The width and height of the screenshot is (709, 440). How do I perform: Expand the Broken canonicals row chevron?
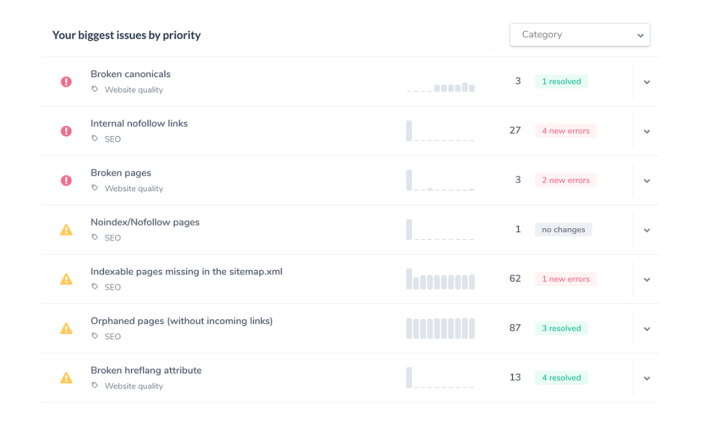coord(647,82)
